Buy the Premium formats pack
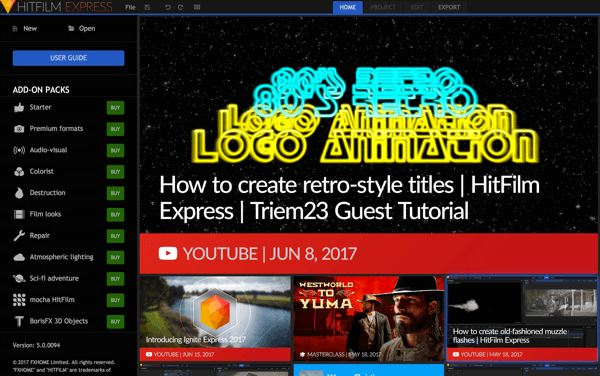 click(115, 129)
